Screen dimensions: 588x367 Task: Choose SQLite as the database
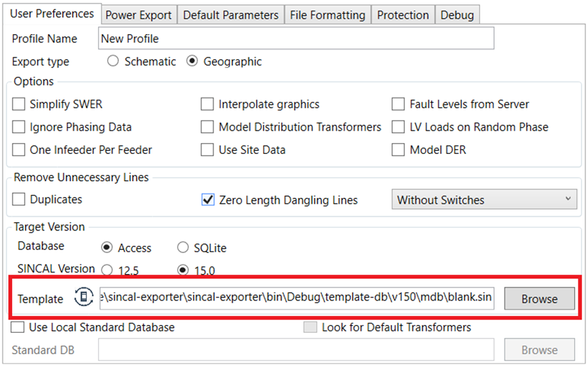tap(183, 248)
